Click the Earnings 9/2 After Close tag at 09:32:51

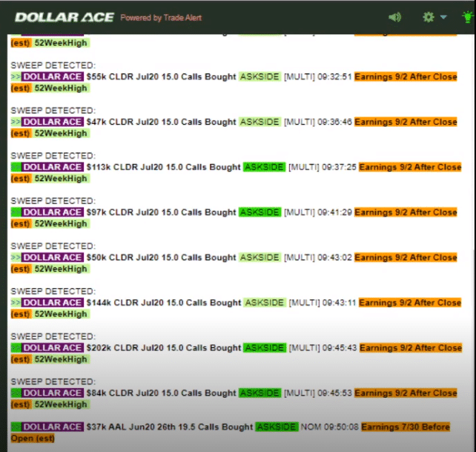[x=406, y=76]
